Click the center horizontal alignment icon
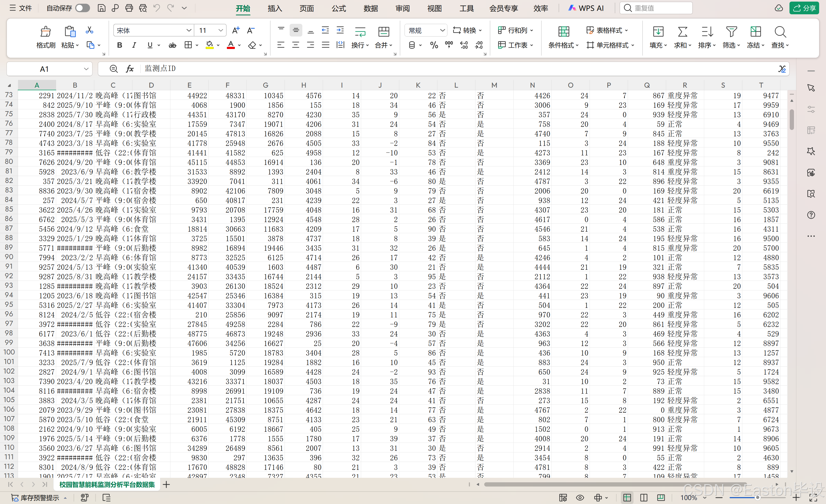 296,45
